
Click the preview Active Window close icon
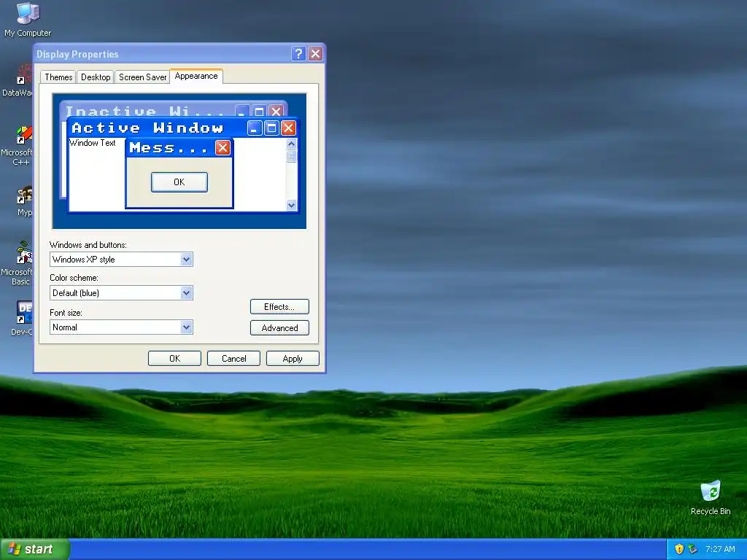pos(288,128)
